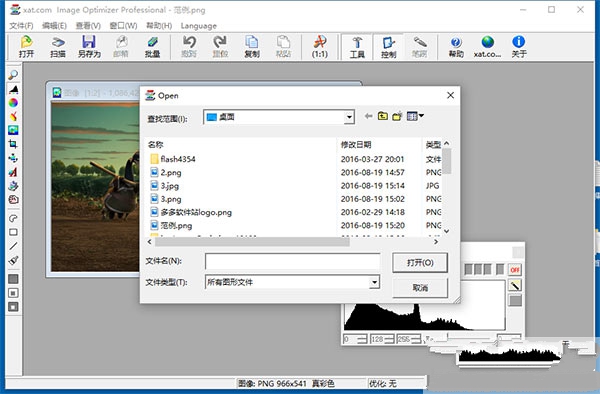Toggle the OFF button in histogram panel
The height and width of the screenshot is (394, 600).
pyautogui.click(x=515, y=270)
